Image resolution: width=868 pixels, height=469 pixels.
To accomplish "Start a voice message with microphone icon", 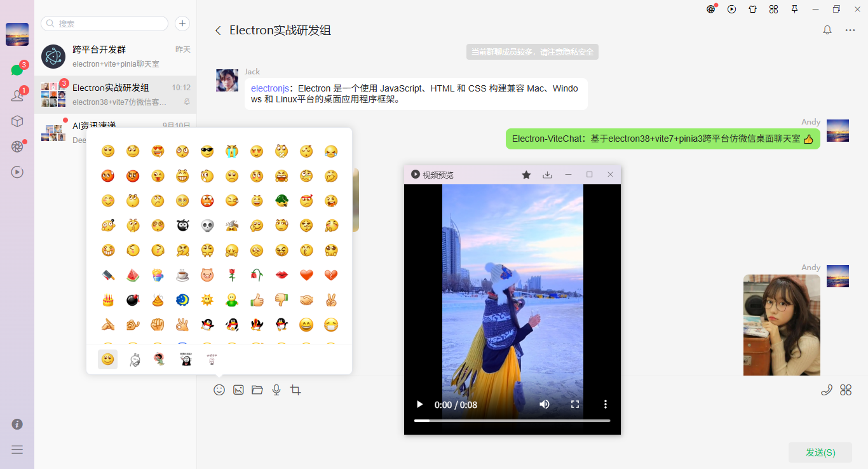I will (x=276, y=390).
